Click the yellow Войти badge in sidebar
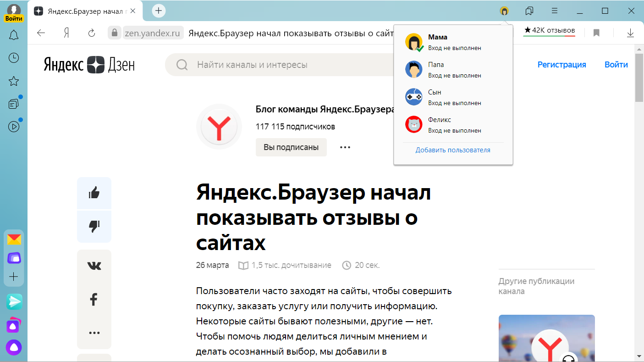 14,19
